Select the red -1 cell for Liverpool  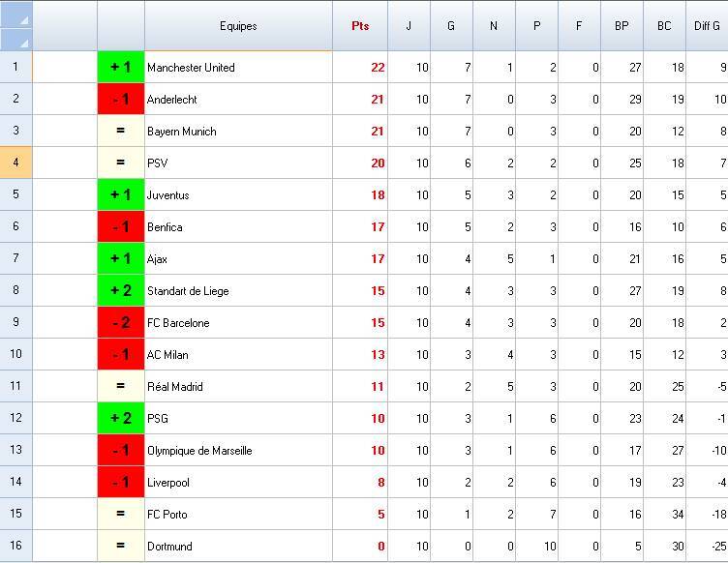[x=121, y=483]
